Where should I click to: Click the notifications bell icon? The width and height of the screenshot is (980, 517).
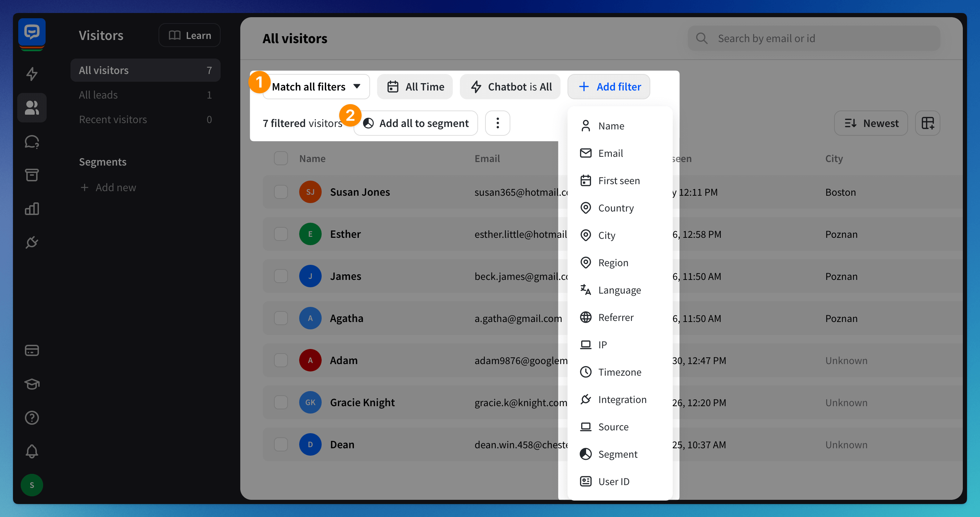pos(32,451)
